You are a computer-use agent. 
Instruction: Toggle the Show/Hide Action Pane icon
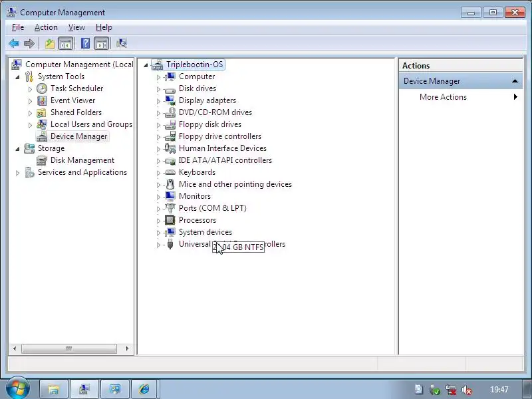[102, 43]
